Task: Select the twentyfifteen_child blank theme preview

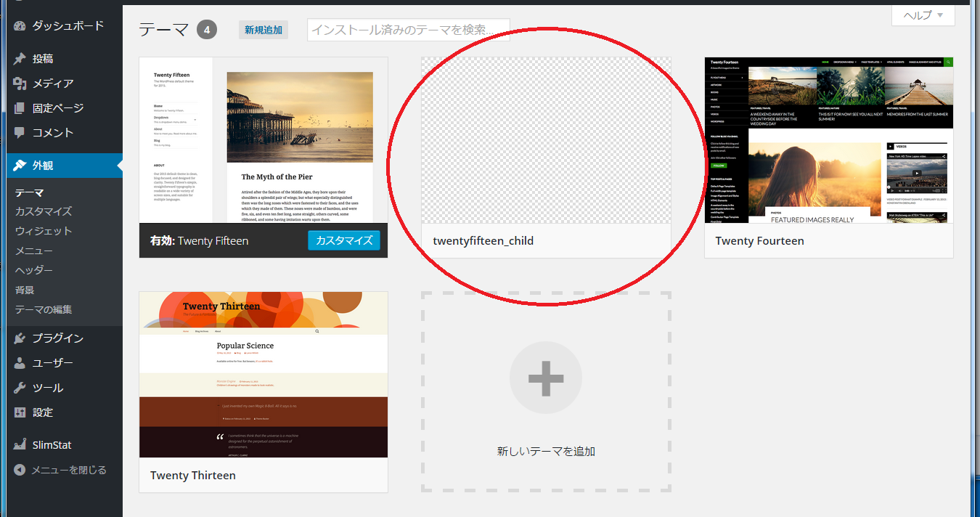Action: 546,140
